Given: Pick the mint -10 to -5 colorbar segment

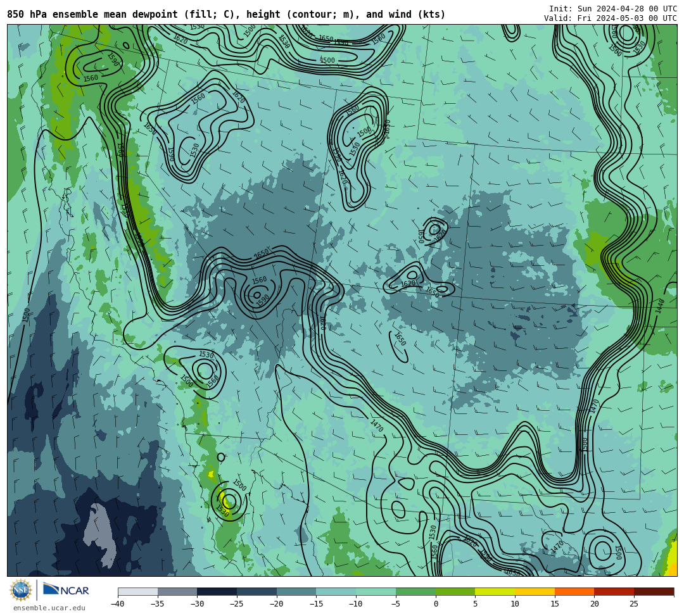Looking at the screenshot, I should click(376, 591).
